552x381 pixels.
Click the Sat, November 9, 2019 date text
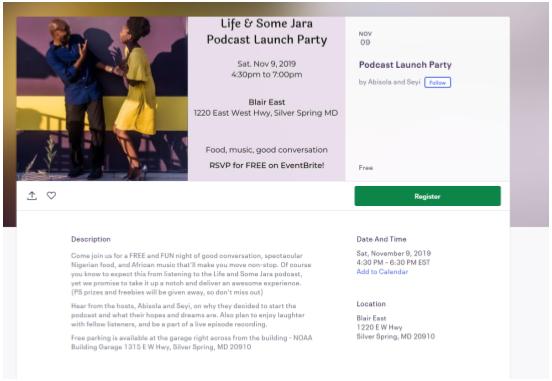click(394, 254)
